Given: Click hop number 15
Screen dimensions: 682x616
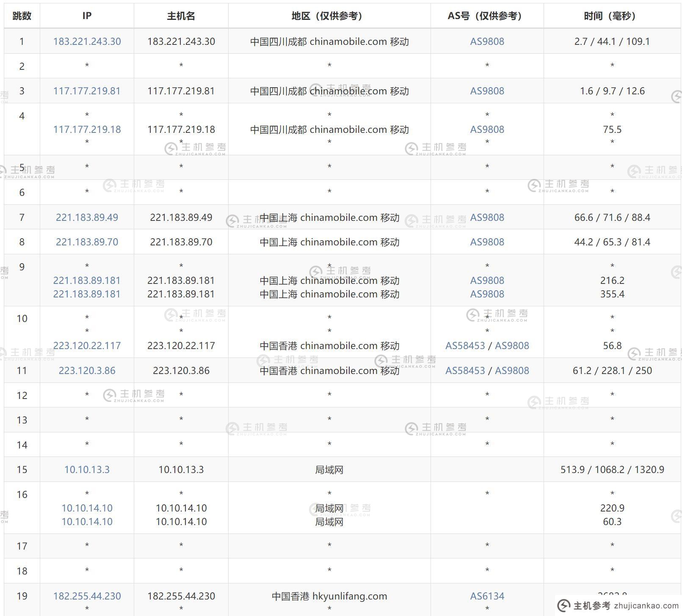Looking at the screenshot, I should pyautogui.click(x=22, y=470).
